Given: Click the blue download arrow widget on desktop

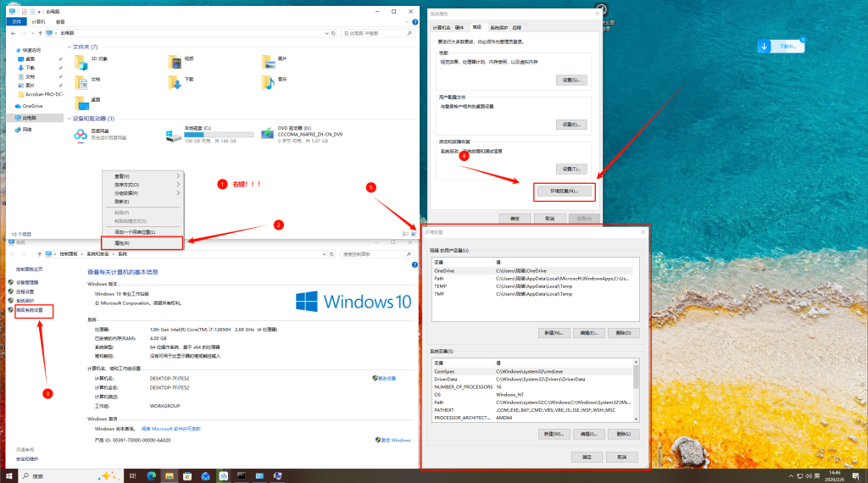Looking at the screenshot, I should point(764,47).
